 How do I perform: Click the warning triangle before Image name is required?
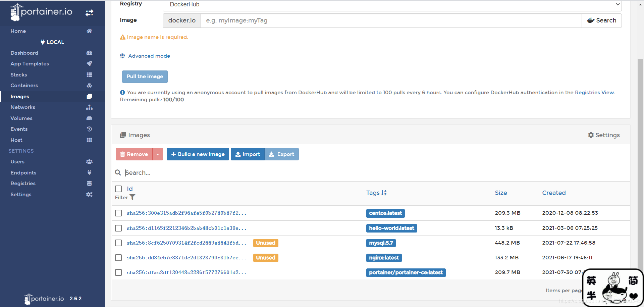[x=123, y=37]
